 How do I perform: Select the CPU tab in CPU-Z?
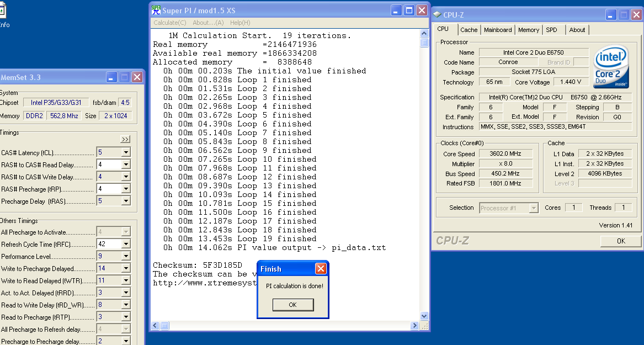point(443,29)
